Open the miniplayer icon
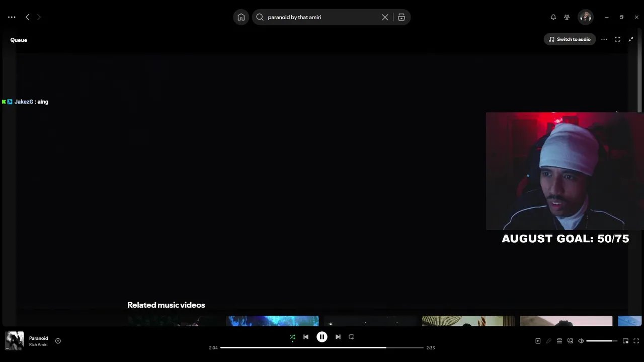 click(625, 341)
